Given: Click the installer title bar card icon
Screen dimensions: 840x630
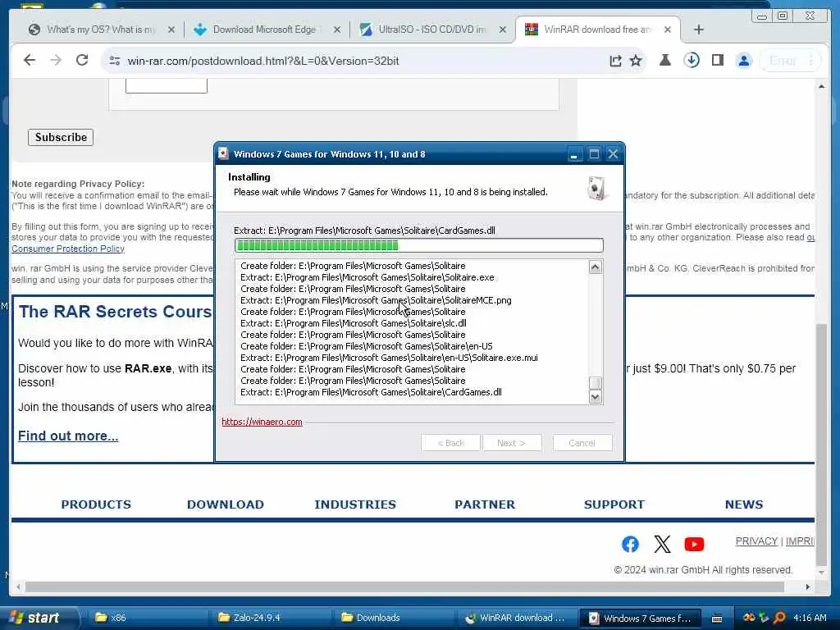Looking at the screenshot, I should [x=223, y=153].
